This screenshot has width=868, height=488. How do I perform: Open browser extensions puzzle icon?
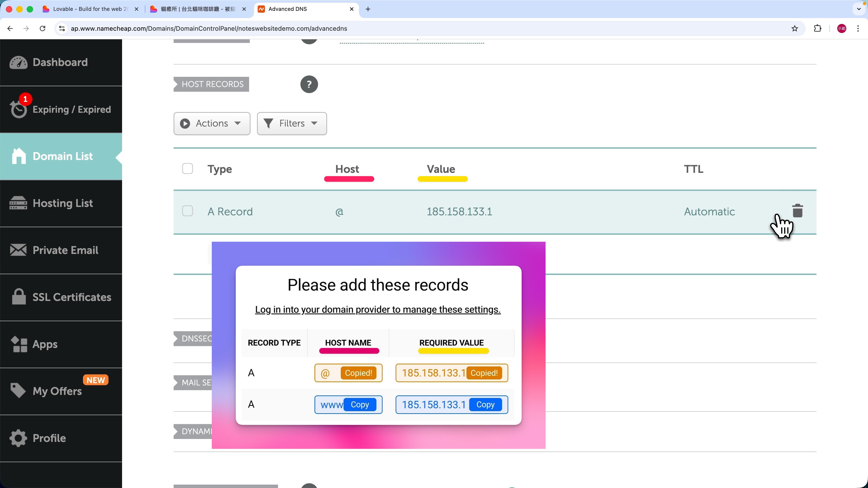point(817,29)
